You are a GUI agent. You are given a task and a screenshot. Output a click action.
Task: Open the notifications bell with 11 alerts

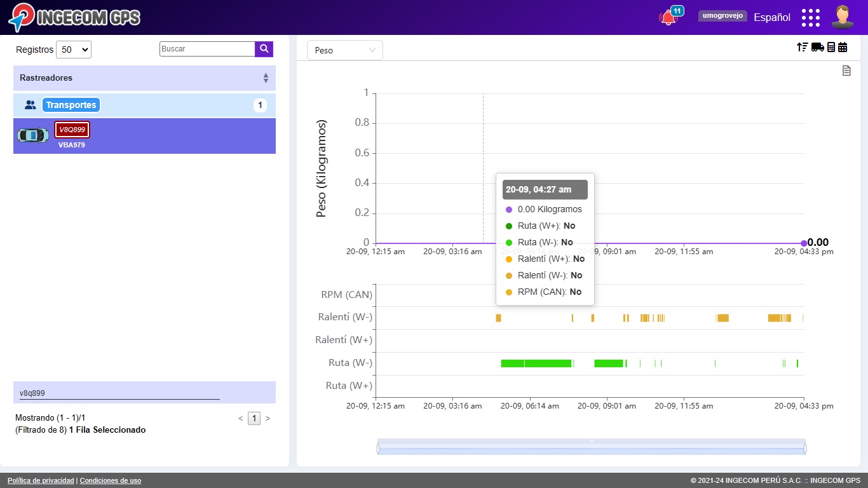(668, 18)
